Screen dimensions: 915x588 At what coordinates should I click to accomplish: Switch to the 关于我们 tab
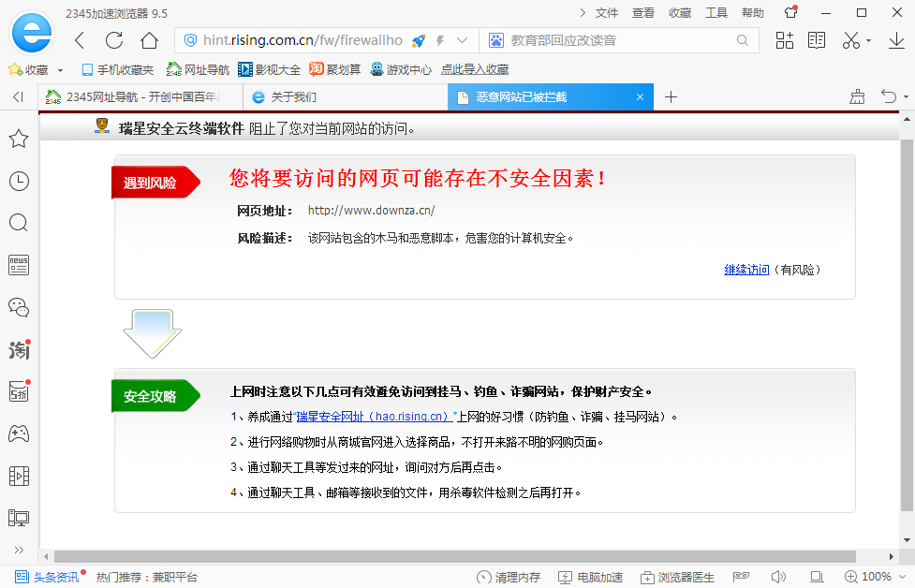[346, 96]
